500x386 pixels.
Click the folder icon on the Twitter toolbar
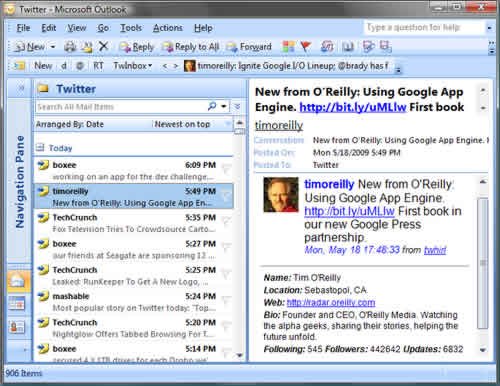click(x=19, y=66)
